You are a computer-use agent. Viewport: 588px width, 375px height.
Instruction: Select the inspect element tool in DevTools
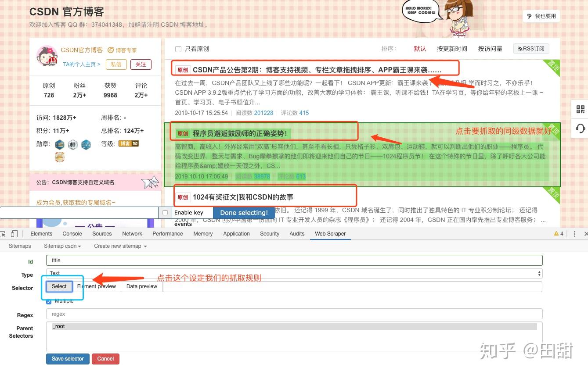pos(4,233)
